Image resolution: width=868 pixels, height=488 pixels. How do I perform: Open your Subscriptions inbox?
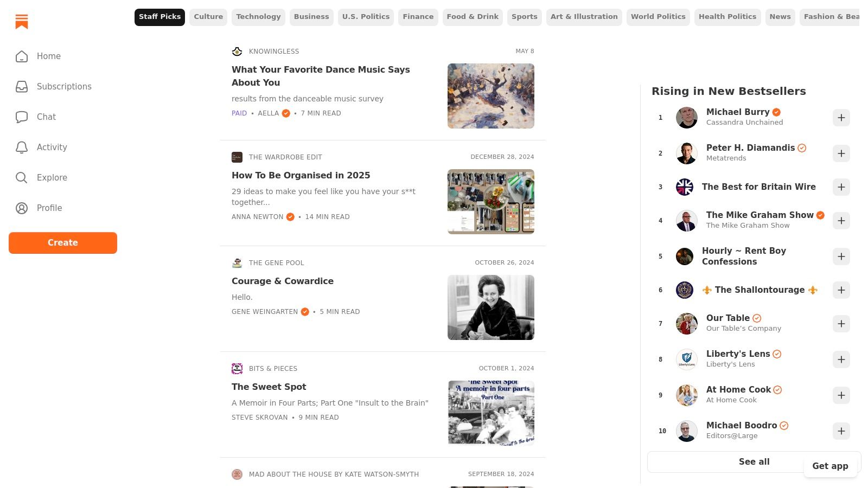tap(64, 86)
